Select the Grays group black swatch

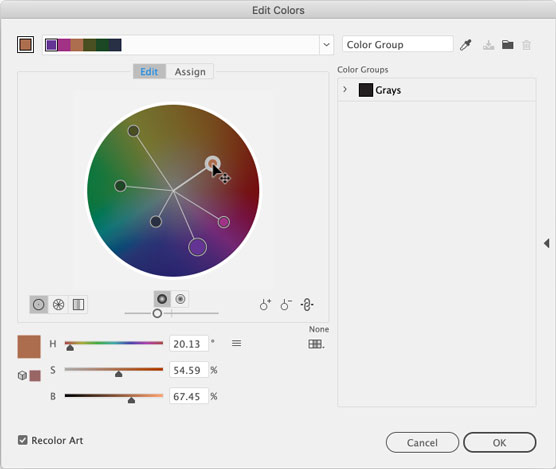click(x=366, y=90)
